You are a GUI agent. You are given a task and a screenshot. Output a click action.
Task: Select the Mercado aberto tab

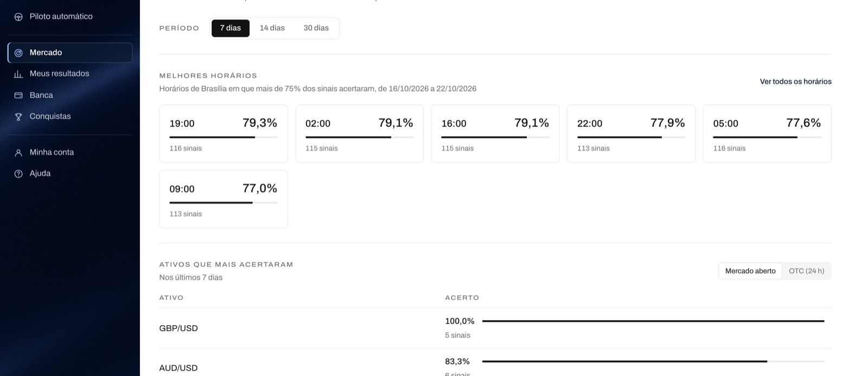pyautogui.click(x=750, y=271)
